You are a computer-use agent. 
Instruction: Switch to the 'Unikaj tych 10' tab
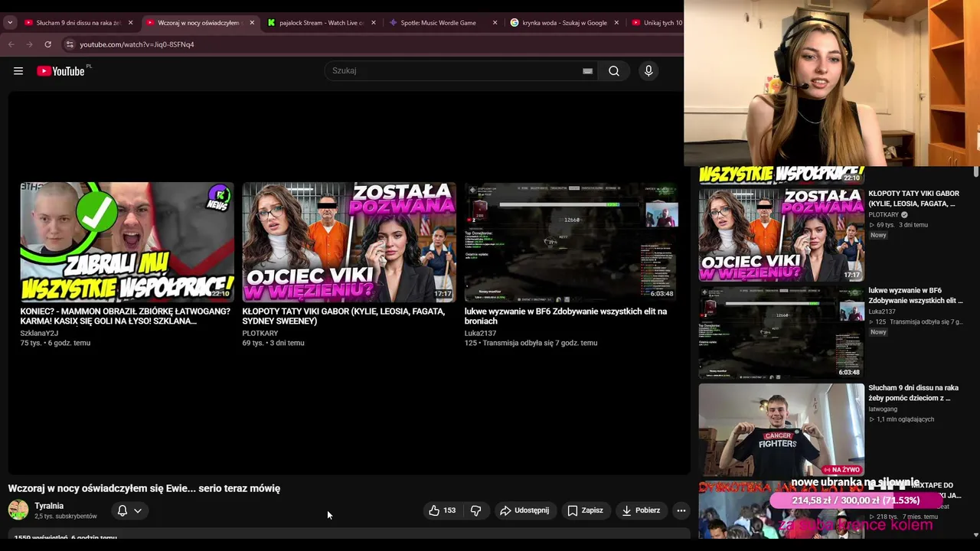[657, 23]
